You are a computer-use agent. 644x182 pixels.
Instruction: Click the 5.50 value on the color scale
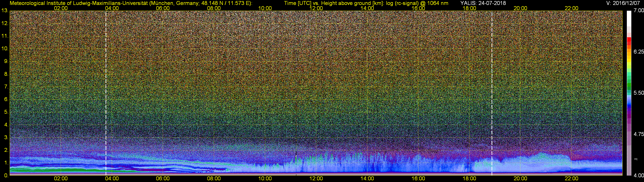point(639,93)
